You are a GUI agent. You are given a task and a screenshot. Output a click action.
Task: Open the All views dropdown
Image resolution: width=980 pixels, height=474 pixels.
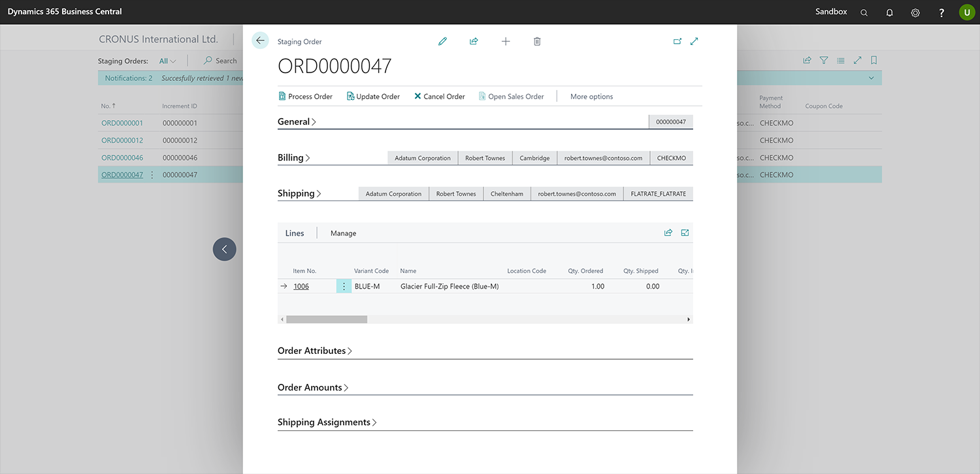pos(168,61)
